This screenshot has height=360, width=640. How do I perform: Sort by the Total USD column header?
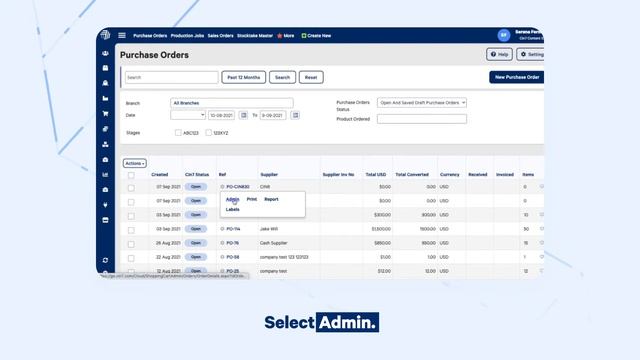coord(376,174)
